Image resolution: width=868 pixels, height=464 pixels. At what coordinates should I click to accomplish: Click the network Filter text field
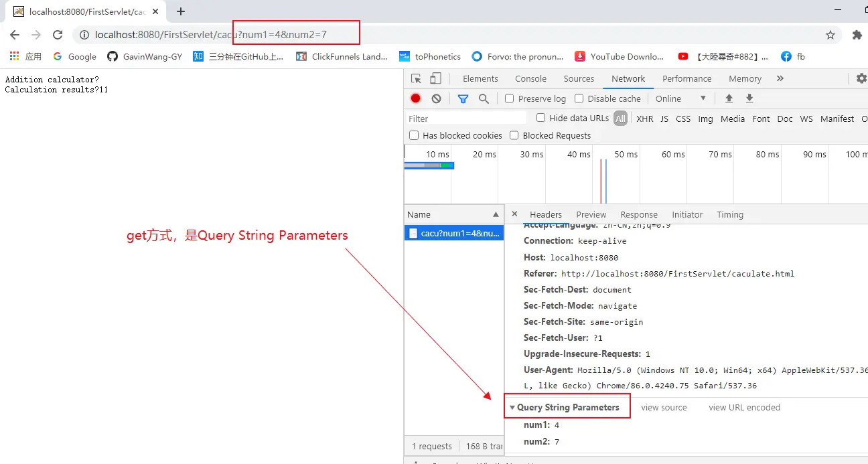point(465,119)
